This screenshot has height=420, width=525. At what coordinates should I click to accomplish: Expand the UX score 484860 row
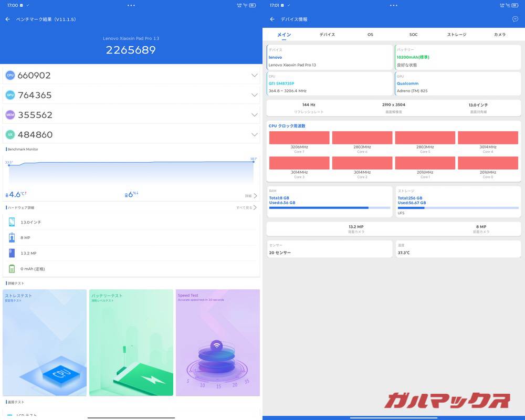(131, 134)
